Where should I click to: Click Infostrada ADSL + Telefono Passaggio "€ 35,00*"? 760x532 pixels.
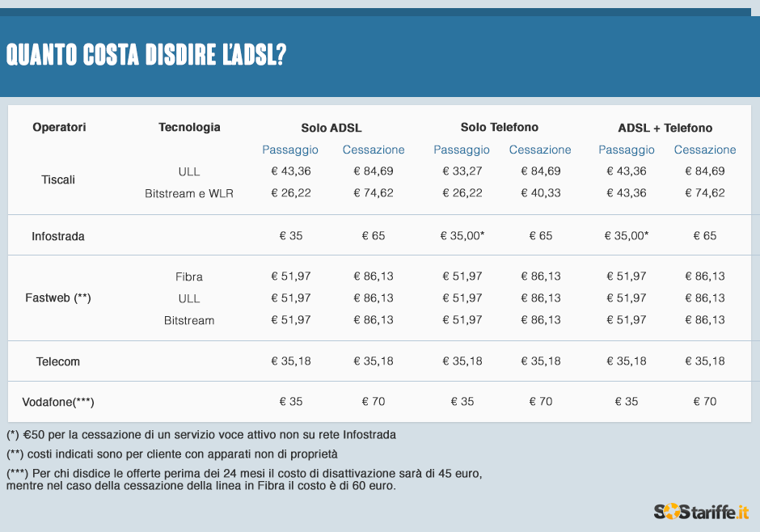(x=627, y=236)
